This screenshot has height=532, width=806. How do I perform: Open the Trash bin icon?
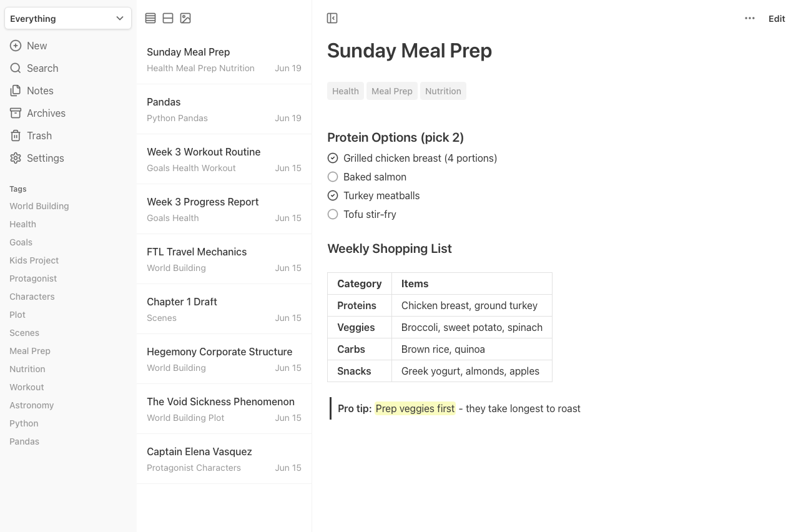point(16,135)
